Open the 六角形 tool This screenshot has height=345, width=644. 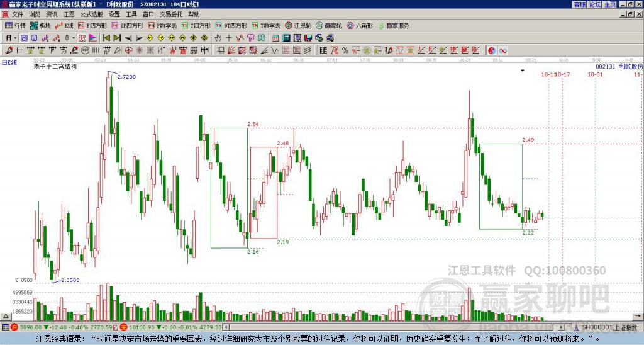point(360,25)
